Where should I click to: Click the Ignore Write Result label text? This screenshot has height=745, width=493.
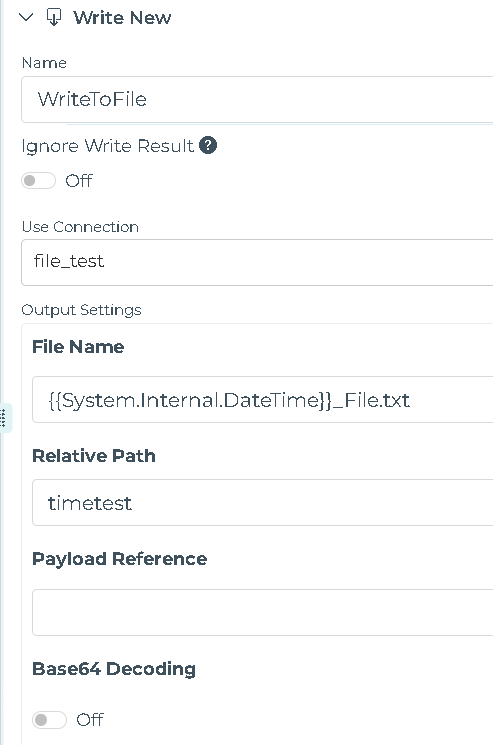(108, 145)
